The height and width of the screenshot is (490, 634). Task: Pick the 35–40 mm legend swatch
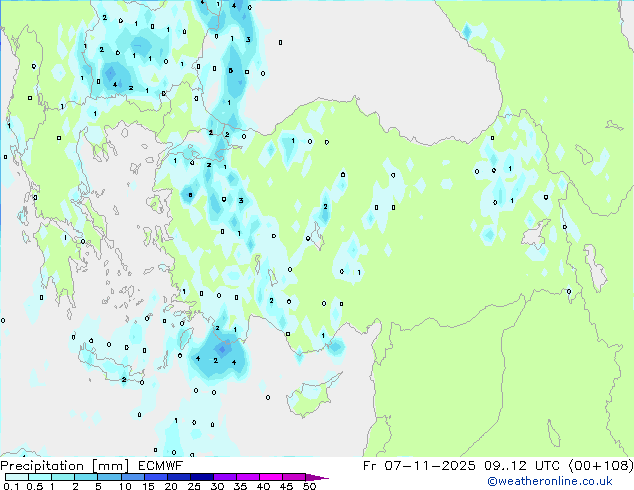pyautogui.click(x=247, y=477)
